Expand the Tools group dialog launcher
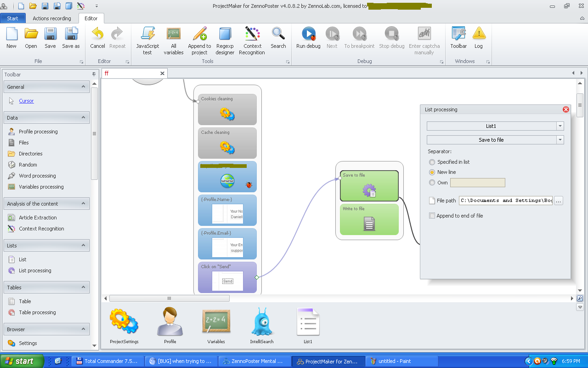Viewport: 588px width, 368px height. pyautogui.click(x=288, y=62)
